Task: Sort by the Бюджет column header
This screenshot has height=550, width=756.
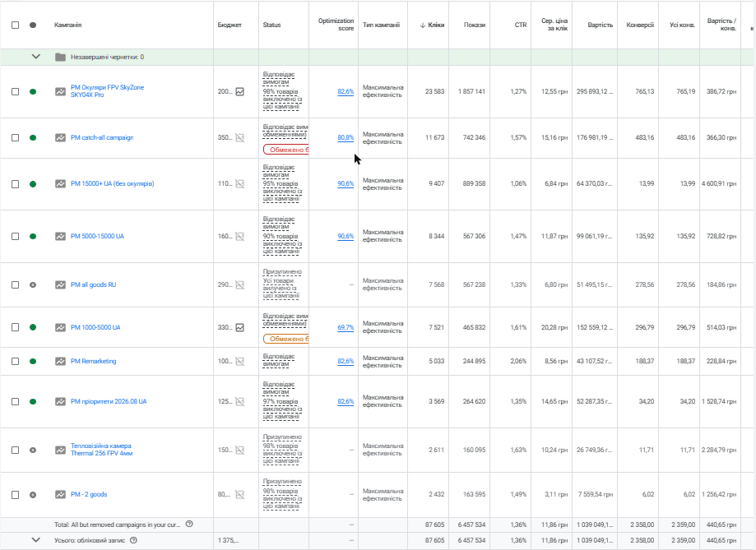Action: point(230,25)
